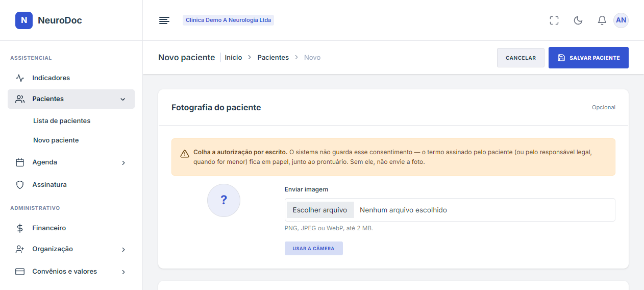The height and width of the screenshot is (290, 644).
Task: Click the ADMINISTRATIVO section label
Action: click(x=35, y=208)
